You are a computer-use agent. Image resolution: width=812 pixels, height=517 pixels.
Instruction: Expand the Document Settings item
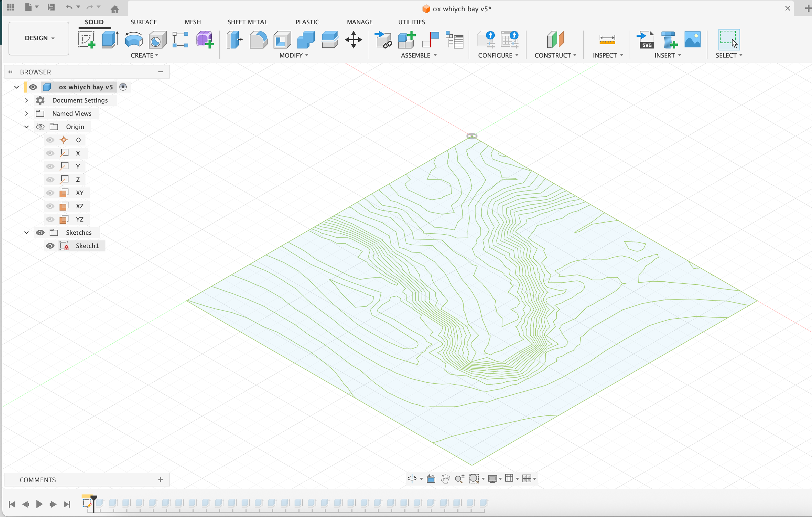[27, 100]
